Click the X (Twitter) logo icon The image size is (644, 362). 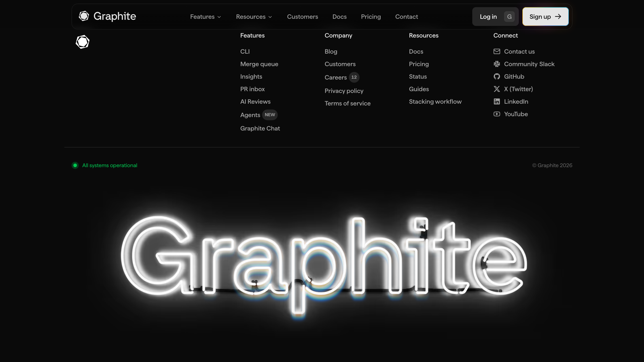click(497, 89)
